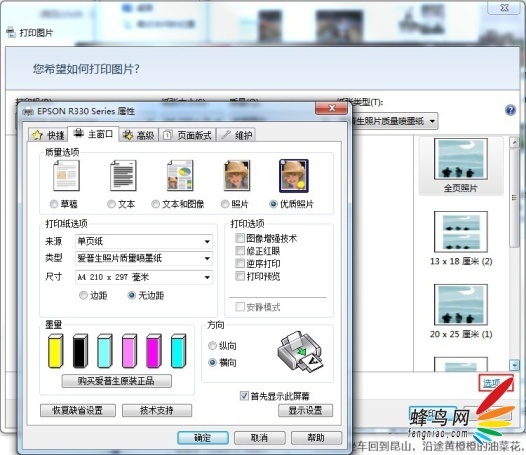
Task: Select the 文本和图像 radio button
Action: click(155, 204)
